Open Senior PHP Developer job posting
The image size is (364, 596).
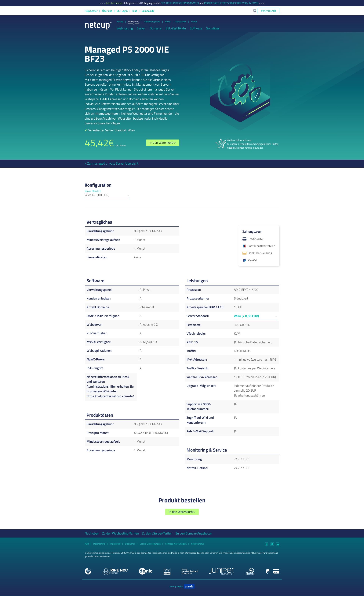180,3
